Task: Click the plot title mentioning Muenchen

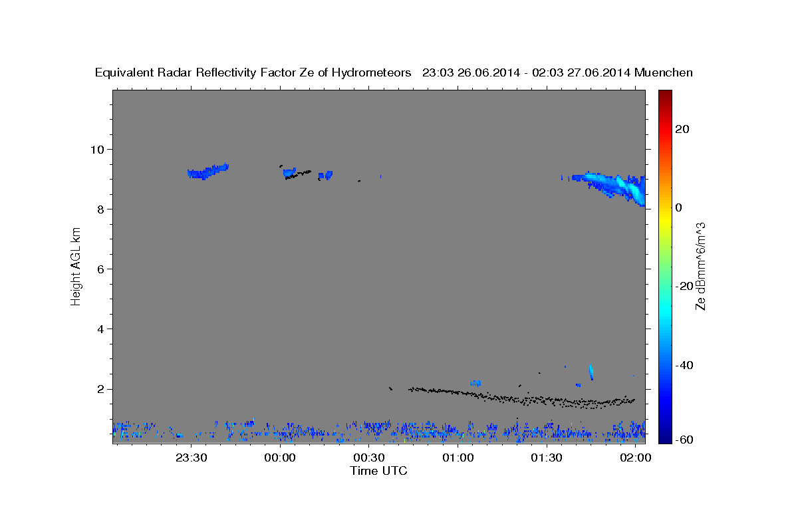Action: pyautogui.click(x=394, y=73)
